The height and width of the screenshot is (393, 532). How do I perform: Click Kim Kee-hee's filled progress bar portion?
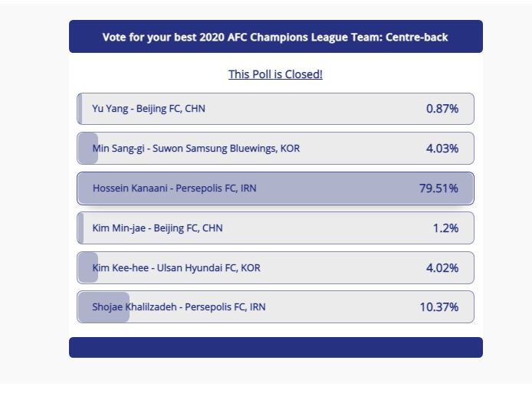tap(87, 268)
